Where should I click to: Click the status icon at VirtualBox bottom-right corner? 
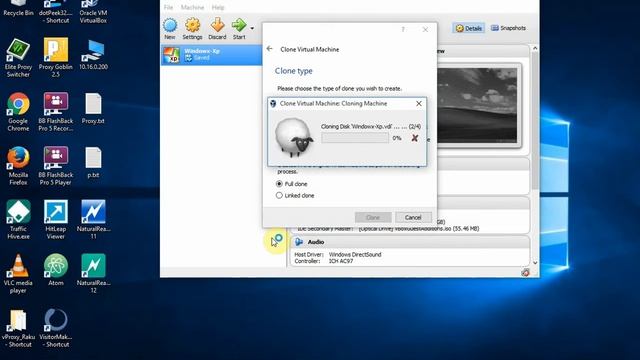525,273
